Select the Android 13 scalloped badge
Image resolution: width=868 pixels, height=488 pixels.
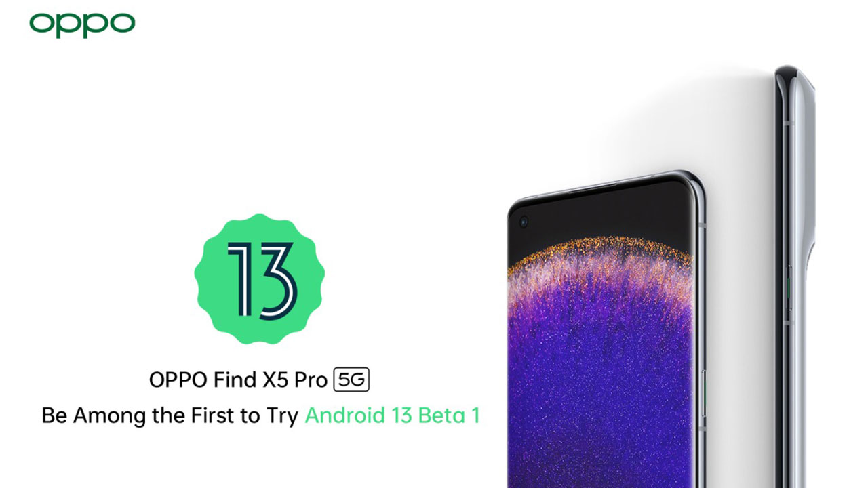(x=260, y=279)
